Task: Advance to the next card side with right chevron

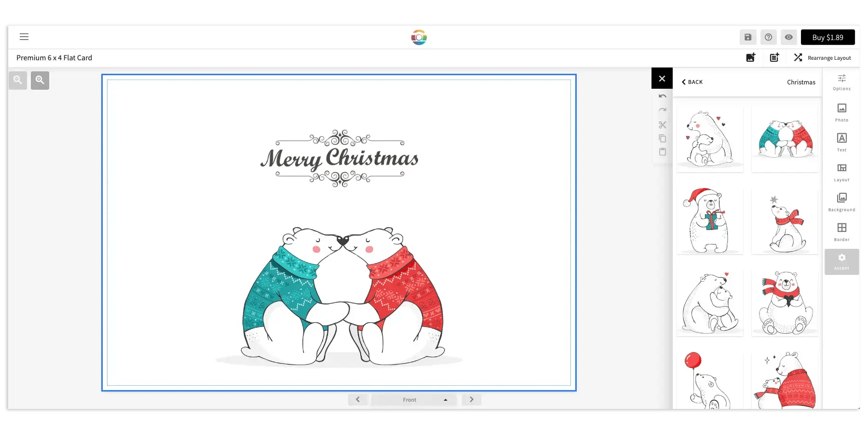Action: pos(471,399)
